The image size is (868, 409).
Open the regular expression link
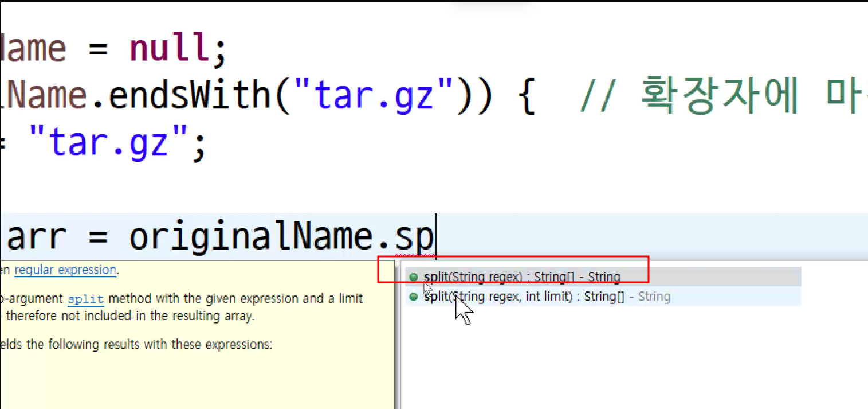tap(65, 270)
